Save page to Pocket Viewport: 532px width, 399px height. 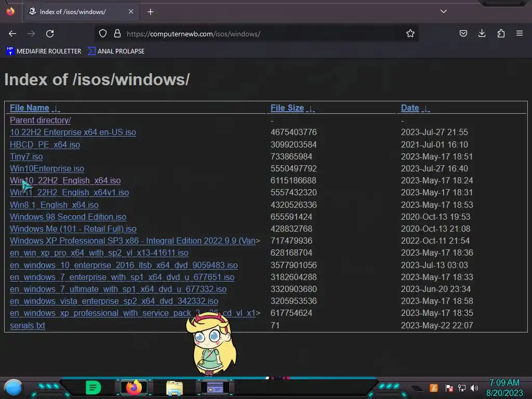click(x=463, y=33)
